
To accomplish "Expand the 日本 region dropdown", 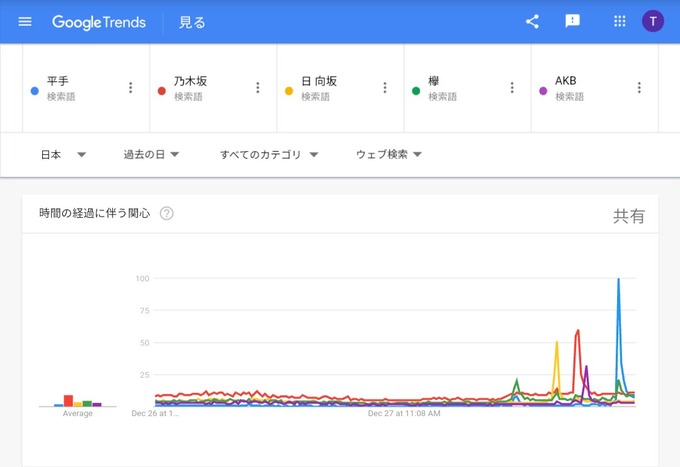I will pos(64,155).
